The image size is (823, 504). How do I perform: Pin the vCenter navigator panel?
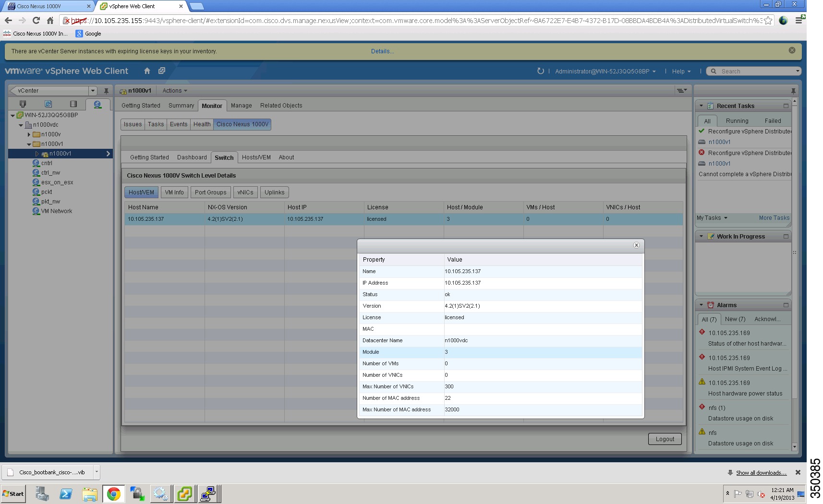[105, 91]
